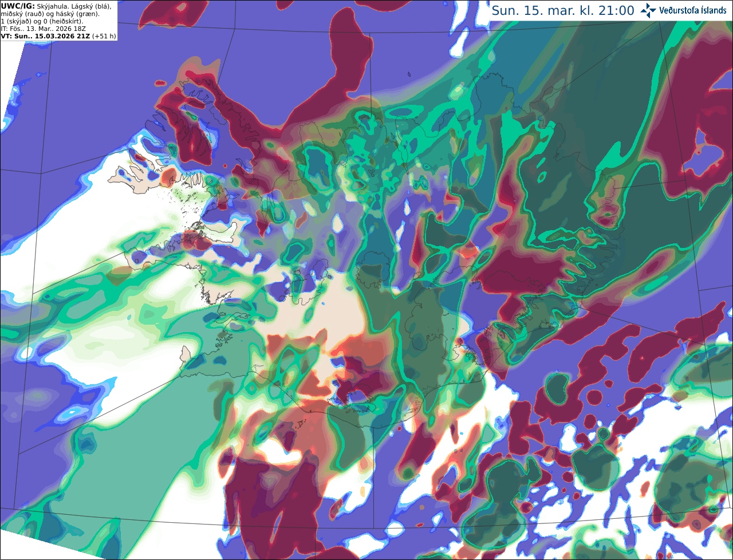
Task: Click the "1 (skýjað) og 0 (heiðskírt)" legend line
Action: [42, 22]
